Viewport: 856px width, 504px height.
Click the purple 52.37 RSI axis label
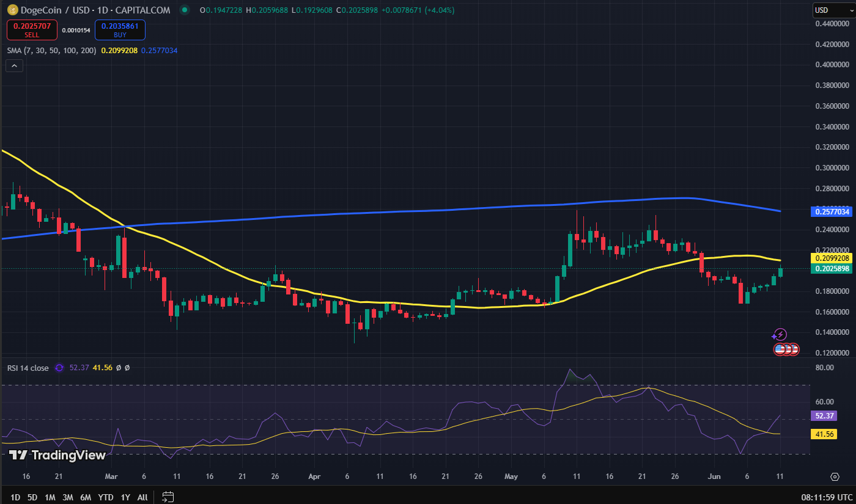click(822, 415)
